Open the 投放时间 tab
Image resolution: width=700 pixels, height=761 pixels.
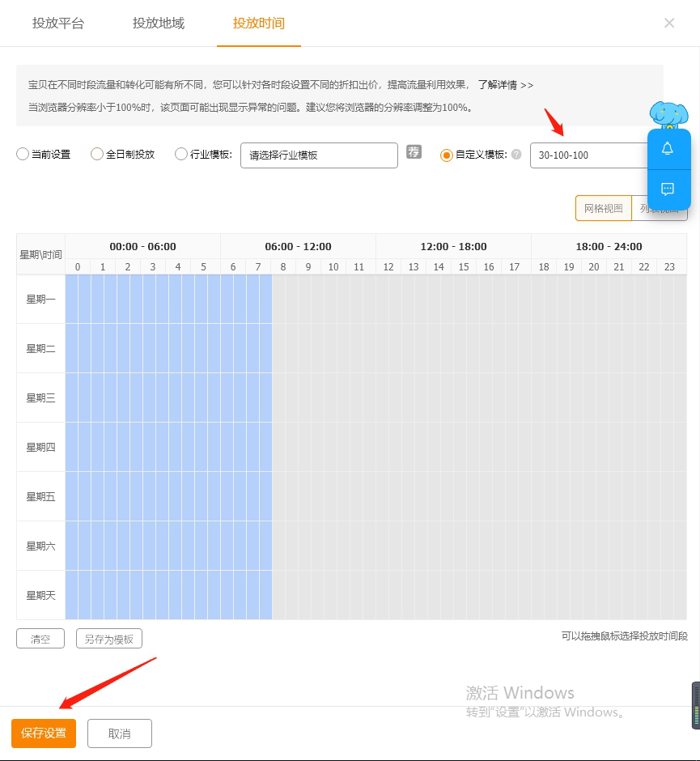259,23
